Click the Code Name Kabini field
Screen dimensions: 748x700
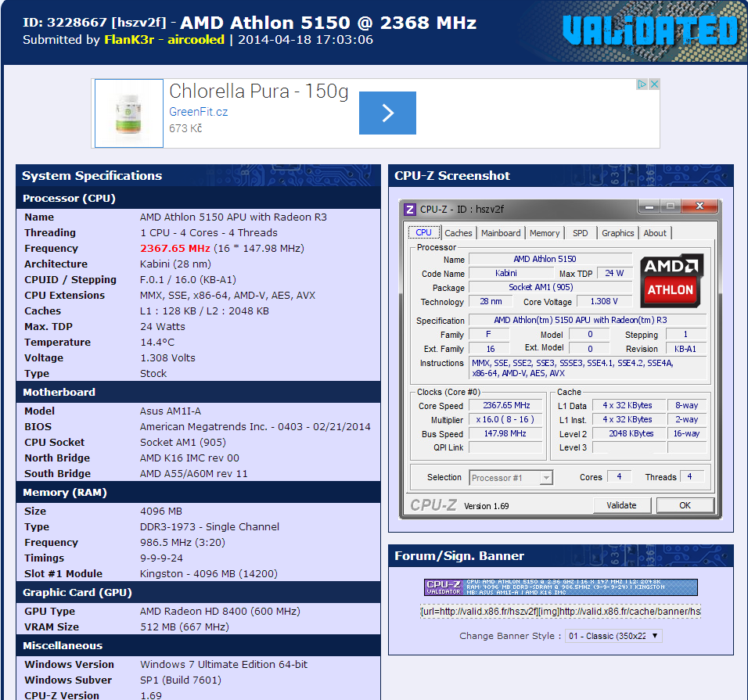(511, 273)
